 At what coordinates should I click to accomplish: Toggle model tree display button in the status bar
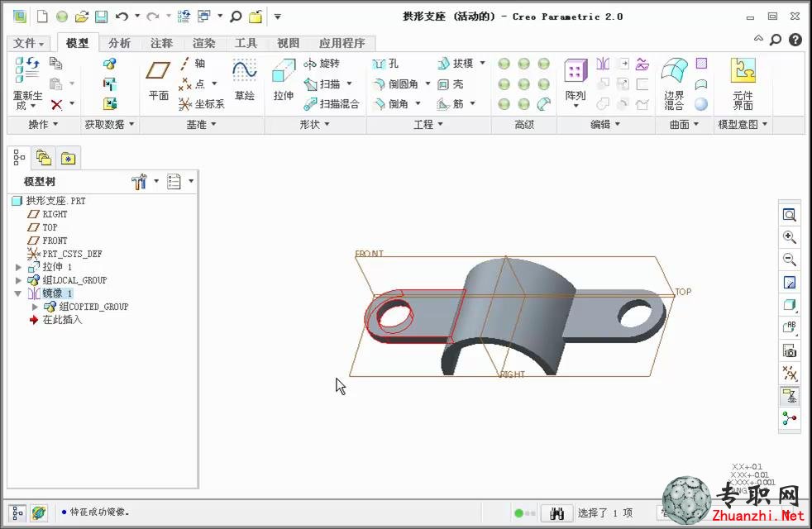click(17, 513)
